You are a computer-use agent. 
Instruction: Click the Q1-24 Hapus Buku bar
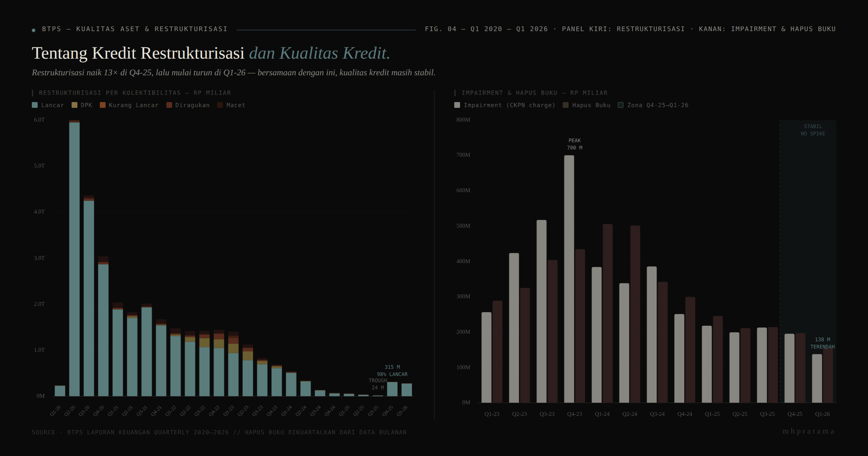tap(608, 313)
